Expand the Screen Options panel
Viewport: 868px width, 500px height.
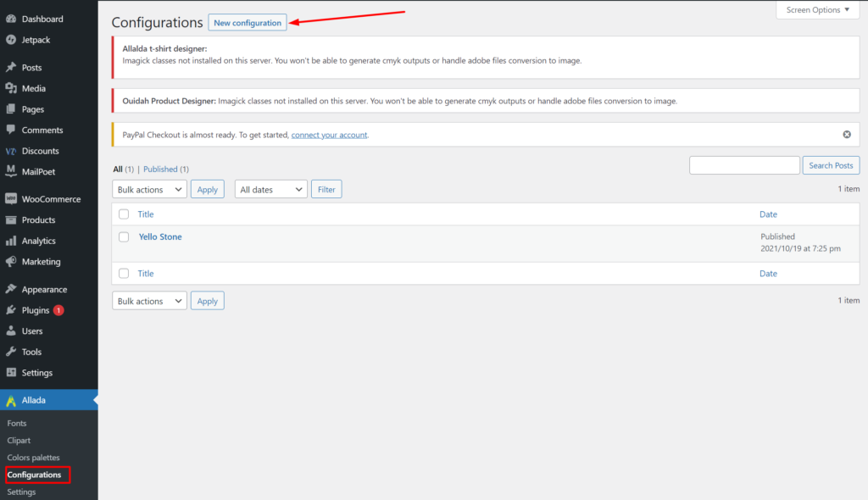pos(817,10)
